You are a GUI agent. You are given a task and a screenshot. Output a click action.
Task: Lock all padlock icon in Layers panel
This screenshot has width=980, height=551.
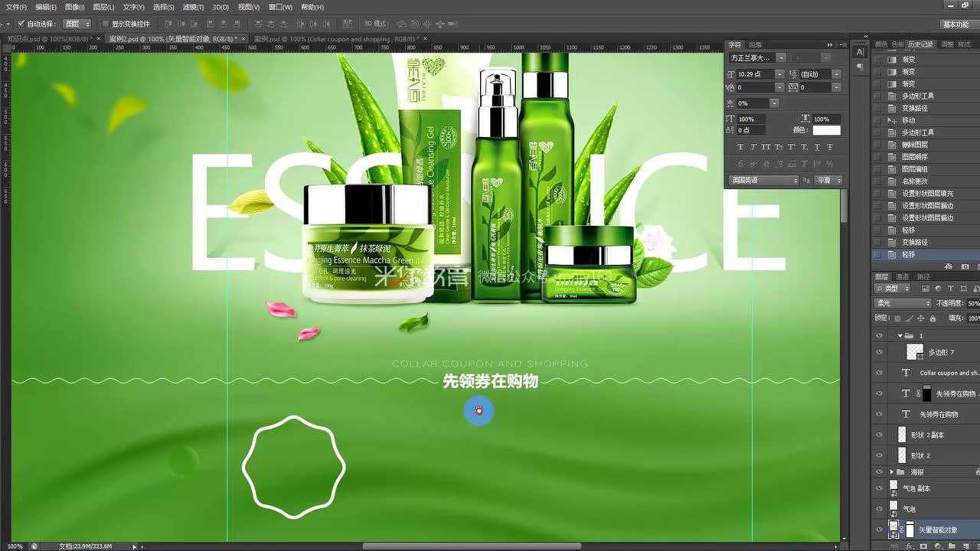pos(933,318)
